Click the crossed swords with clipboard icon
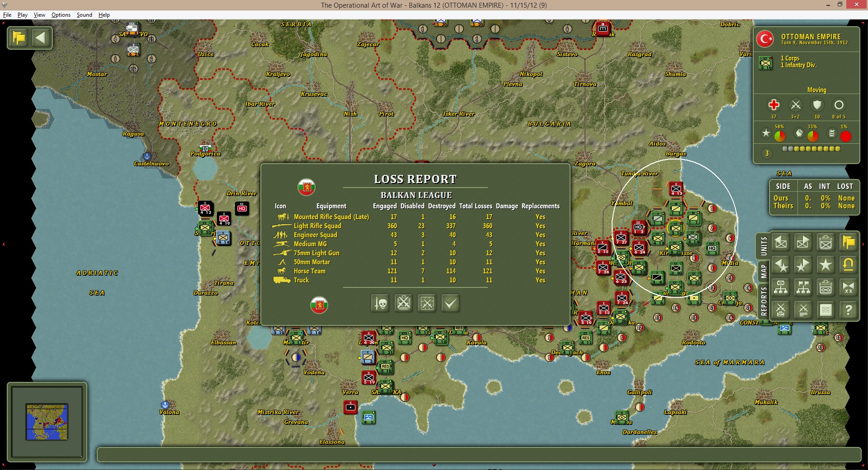 [x=781, y=310]
